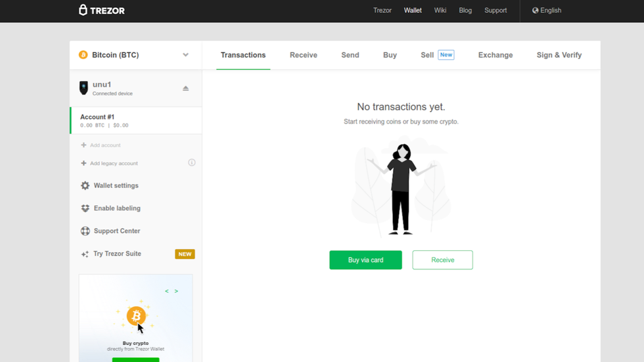Click the Trezor logo in the header
The width and height of the screenshot is (644, 362).
click(101, 11)
